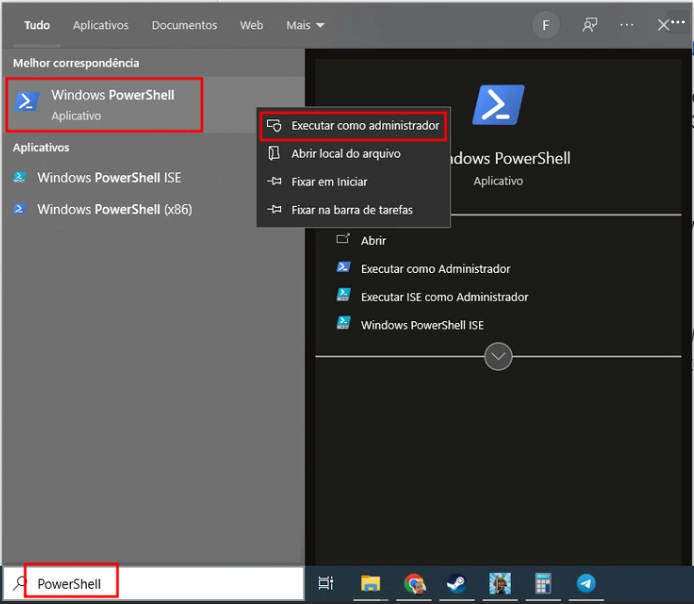Click 'Executar ISE como Administrador' action

pos(444,297)
